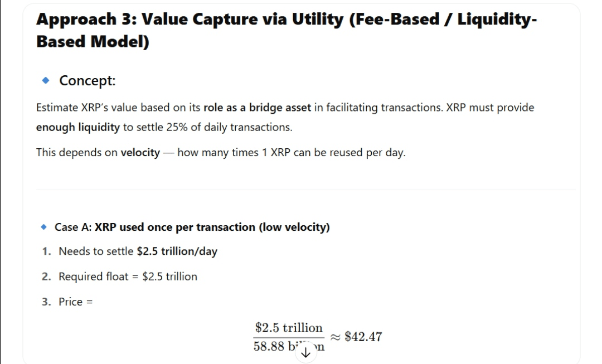602x364 pixels.
Task: Click list item 3 'Price ='
Action: click(x=76, y=302)
